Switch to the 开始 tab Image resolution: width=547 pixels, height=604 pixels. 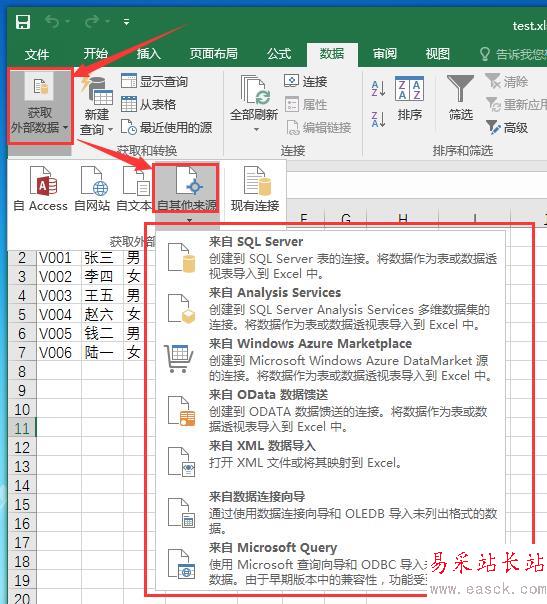(96, 54)
